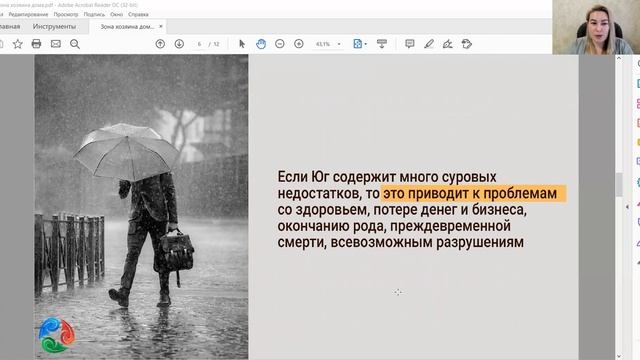
Task: Send file by email envelope icon
Action: tap(56, 44)
